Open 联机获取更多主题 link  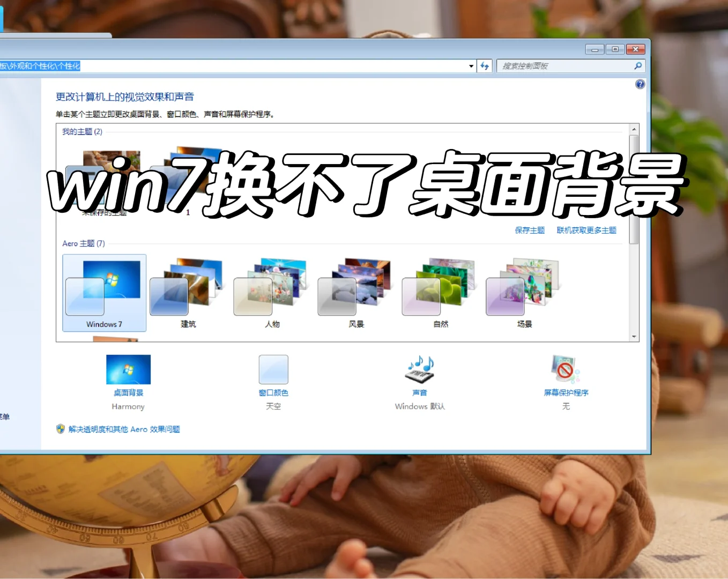(587, 229)
